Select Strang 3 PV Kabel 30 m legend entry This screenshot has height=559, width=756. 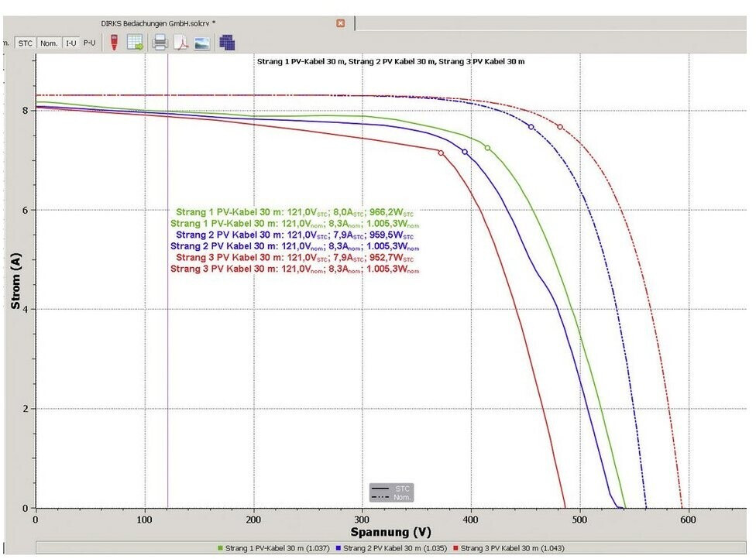[513, 548]
